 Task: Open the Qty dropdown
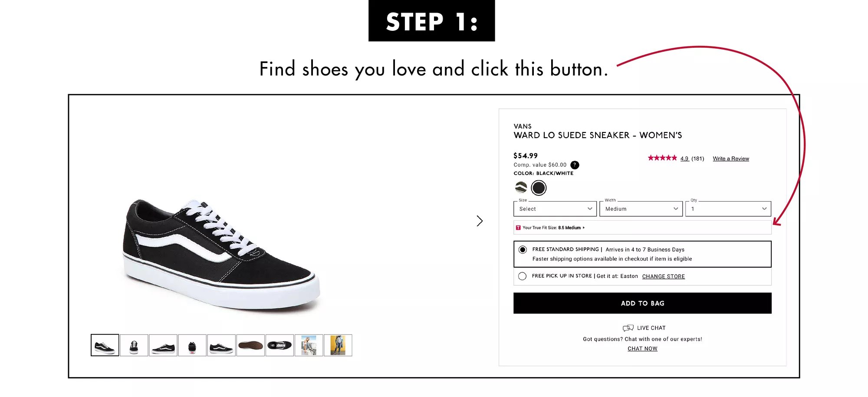(x=728, y=209)
